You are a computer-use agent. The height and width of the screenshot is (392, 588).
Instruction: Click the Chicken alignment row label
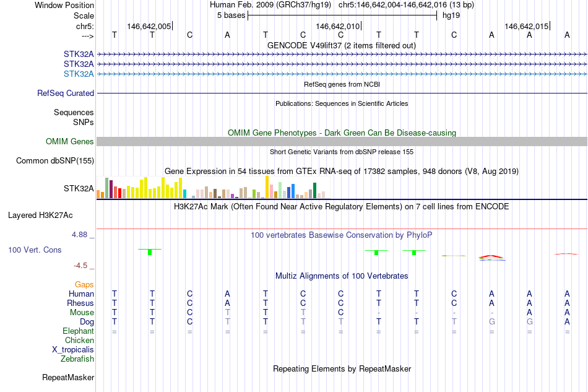coord(79,340)
